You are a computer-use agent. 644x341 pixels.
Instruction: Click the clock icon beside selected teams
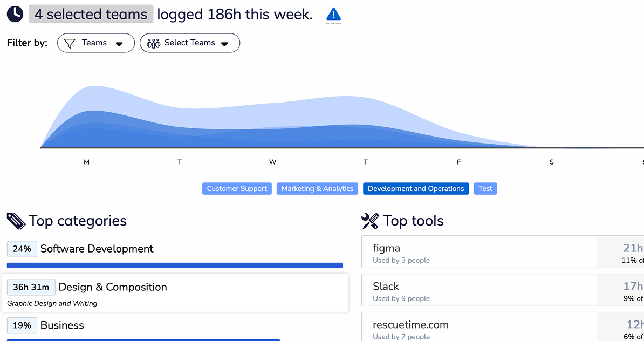[15, 14]
